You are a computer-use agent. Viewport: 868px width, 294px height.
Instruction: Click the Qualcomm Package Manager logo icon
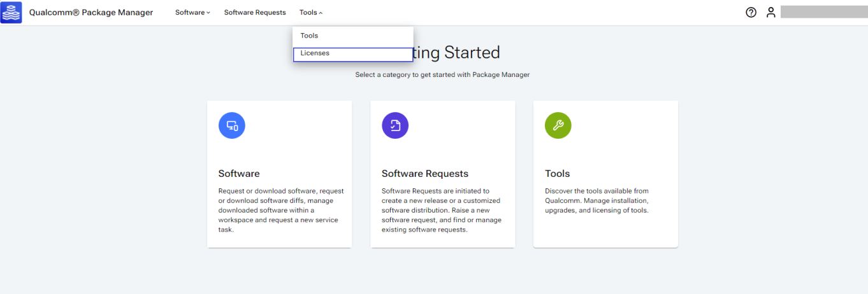point(11,12)
